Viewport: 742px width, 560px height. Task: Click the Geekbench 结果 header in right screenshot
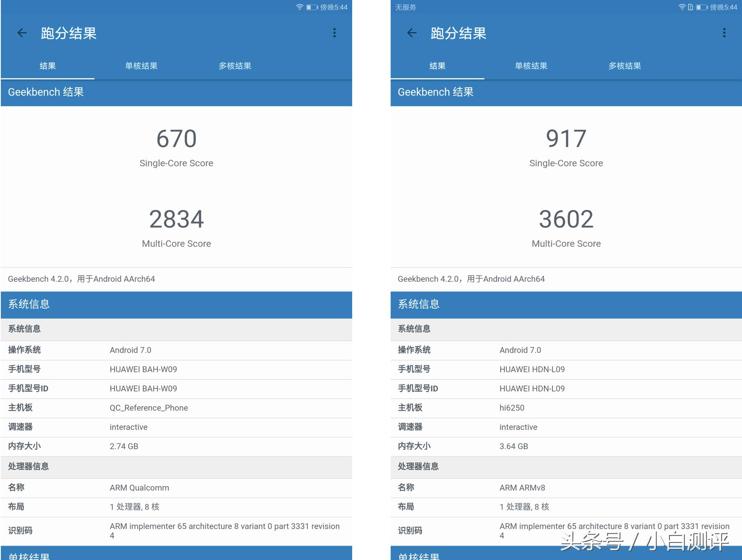click(566, 93)
